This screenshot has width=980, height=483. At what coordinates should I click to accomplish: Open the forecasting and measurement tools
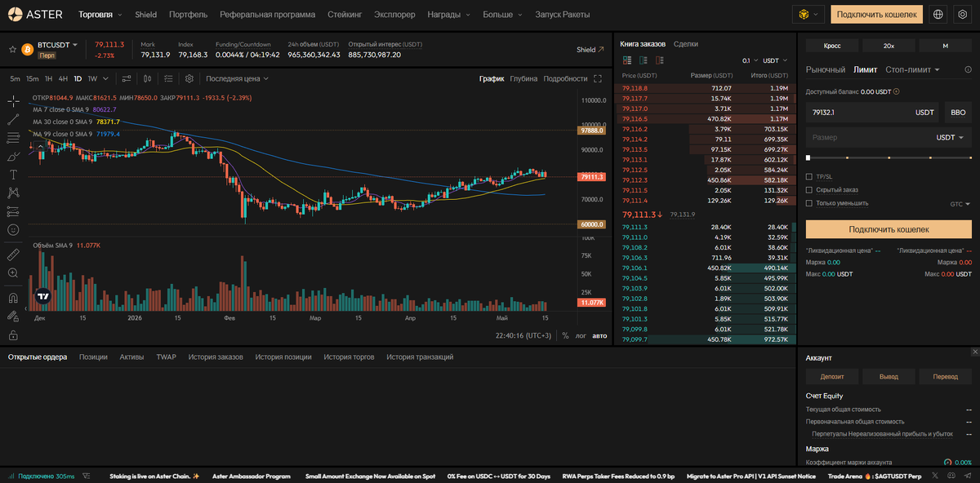point(13,211)
